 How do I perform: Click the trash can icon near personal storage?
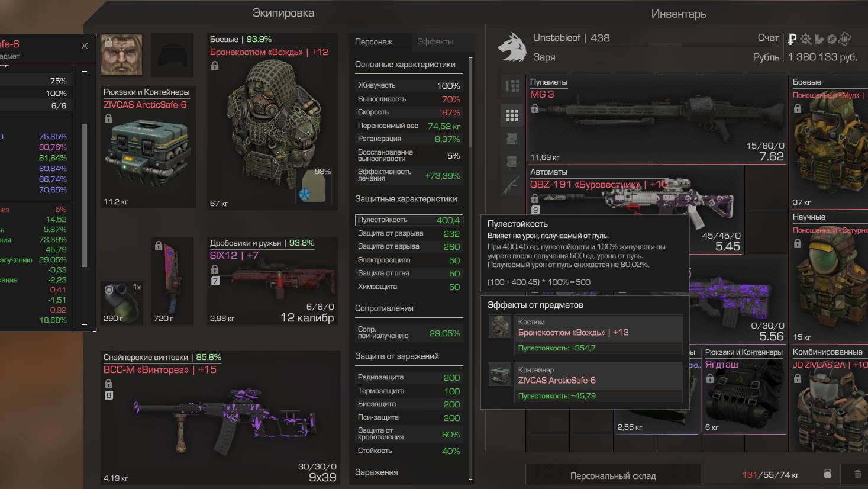pyautogui.click(x=857, y=474)
